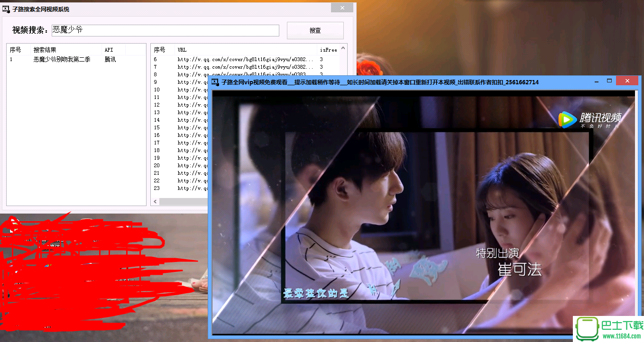The height and width of the screenshot is (342, 644).
Task: Click the isFree column header
Action: [x=328, y=50]
